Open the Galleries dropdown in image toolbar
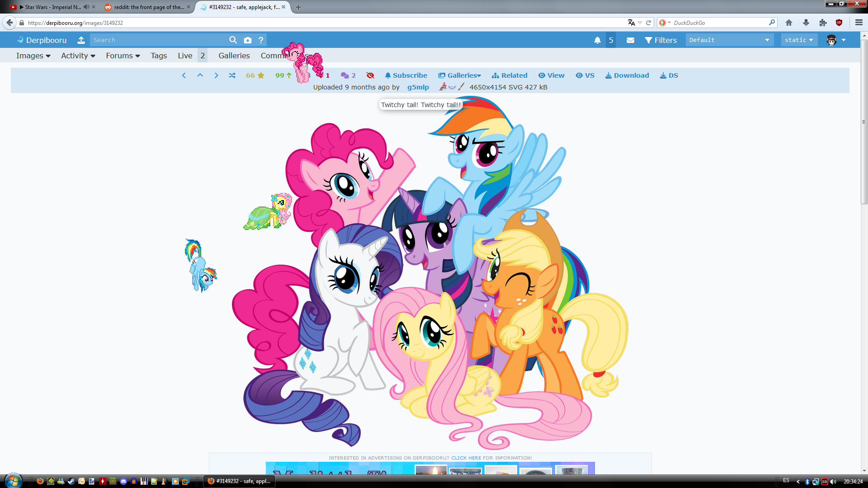The width and height of the screenshot is (868, 488). click(459, 75)
